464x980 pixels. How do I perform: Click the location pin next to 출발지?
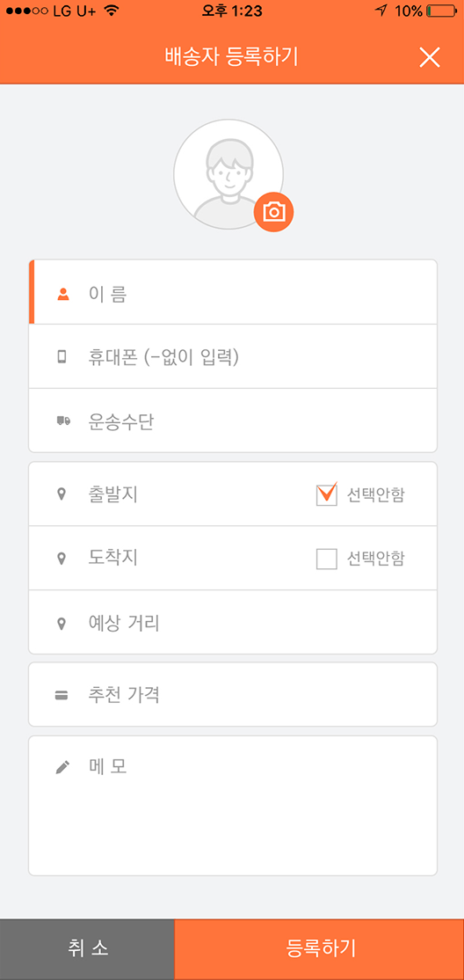(x=62, y=495)
